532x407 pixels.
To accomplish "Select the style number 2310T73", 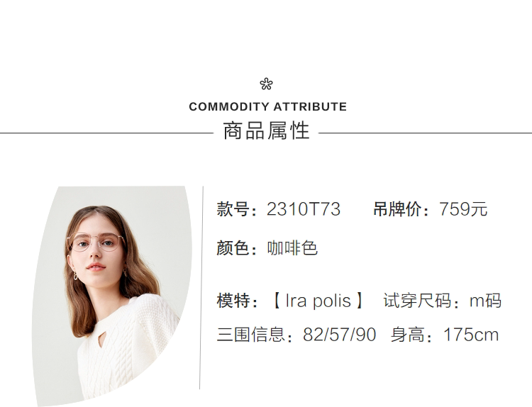I will pyautogui.click(x=304, y=210).
